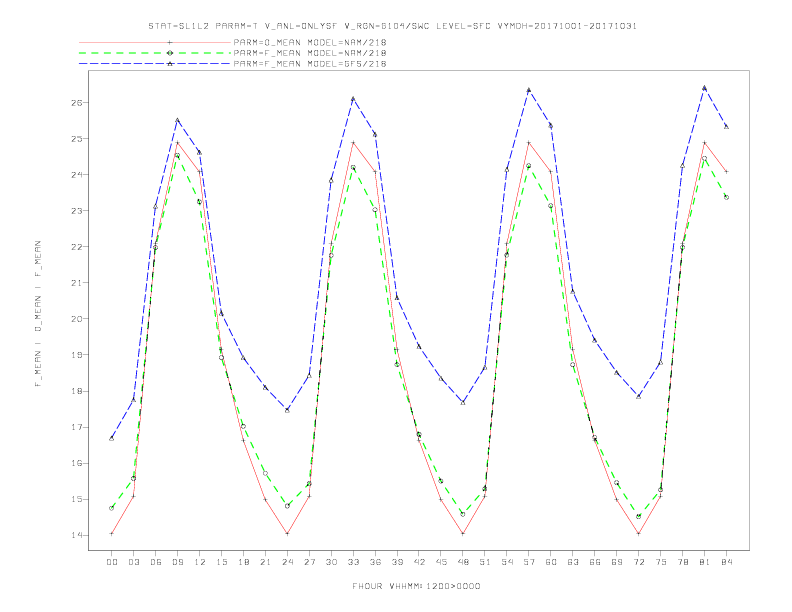Click x-axis tick label 81
This screenshot has height=612, width=792.
click(x=705, y=562)
